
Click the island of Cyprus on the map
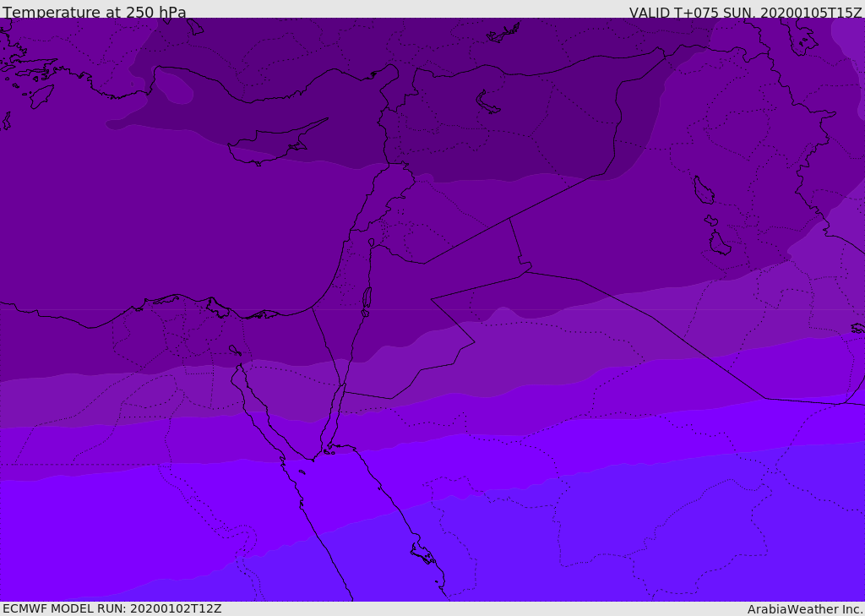coord(273,144)
